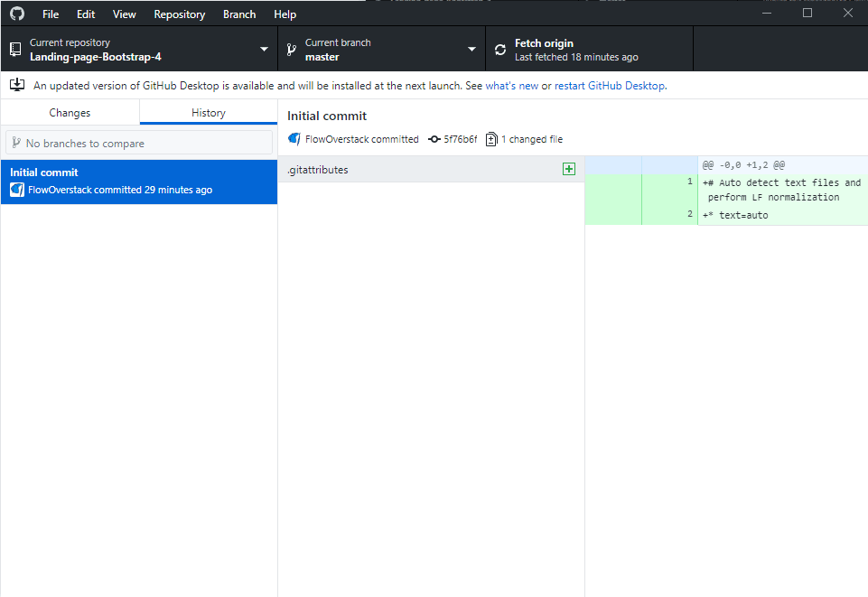Click the 5f76b6f commit hash
This screenshot has width=868, height=597.
[x=460, y=139]
